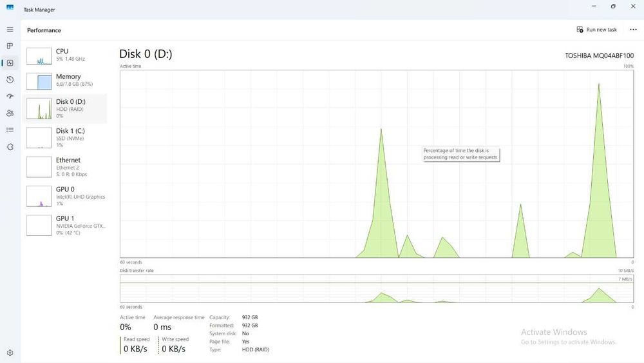Go to the Processes page icon

pyautogui.click(x=10, y=46)
